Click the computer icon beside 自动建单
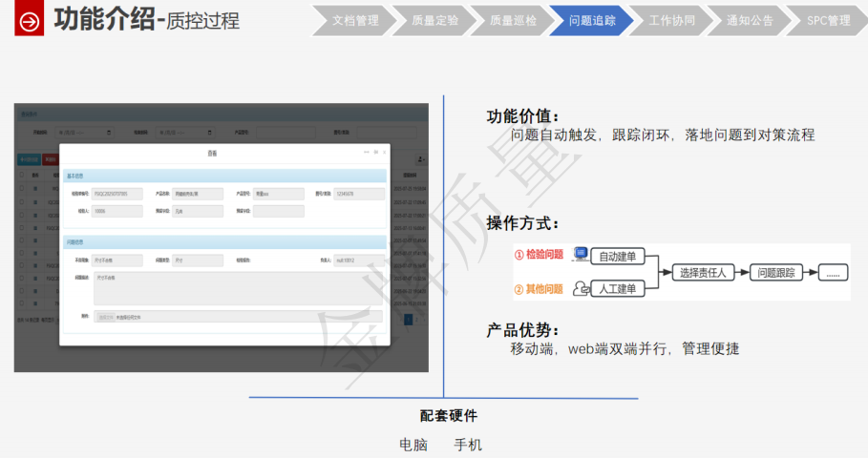Viewport: 868px width, 458px height. tap(580, 255)
